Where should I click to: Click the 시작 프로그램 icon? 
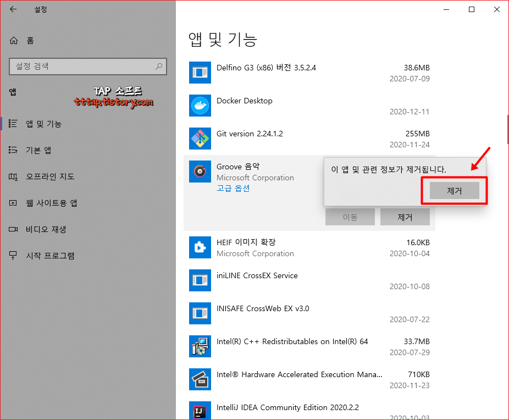coord(13,256)
